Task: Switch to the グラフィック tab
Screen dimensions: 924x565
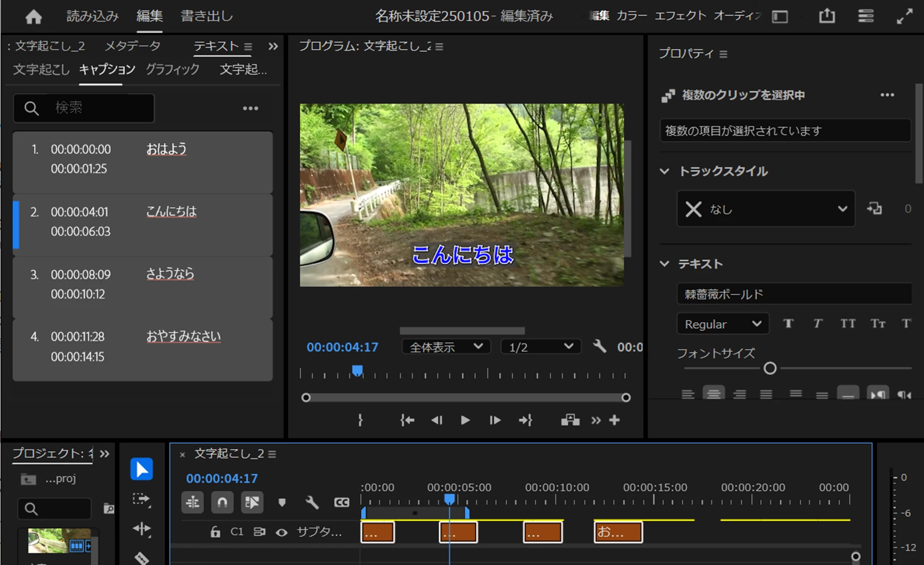Action: pos(172,70)
